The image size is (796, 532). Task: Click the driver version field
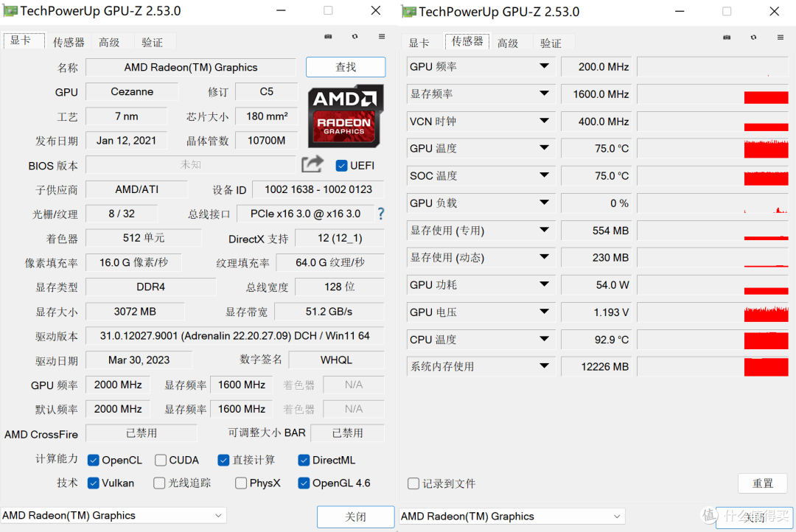tap(235, 335)
